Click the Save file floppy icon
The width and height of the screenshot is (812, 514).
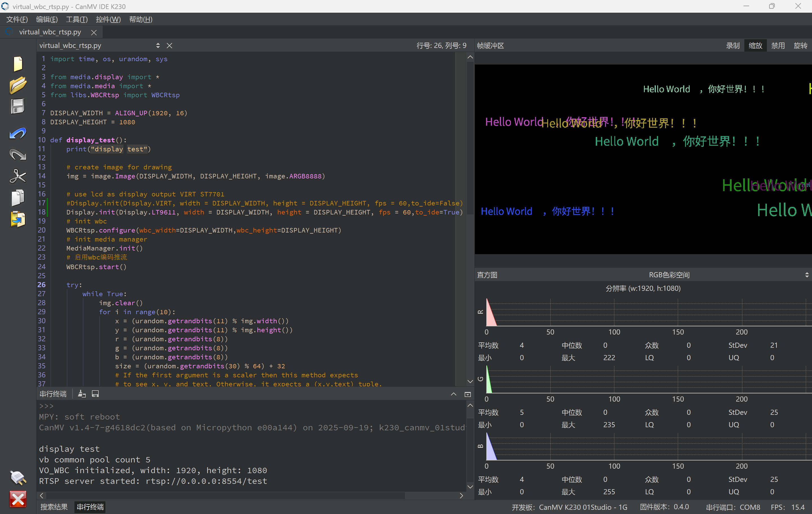pyautogui.click(x=18, y=107)
